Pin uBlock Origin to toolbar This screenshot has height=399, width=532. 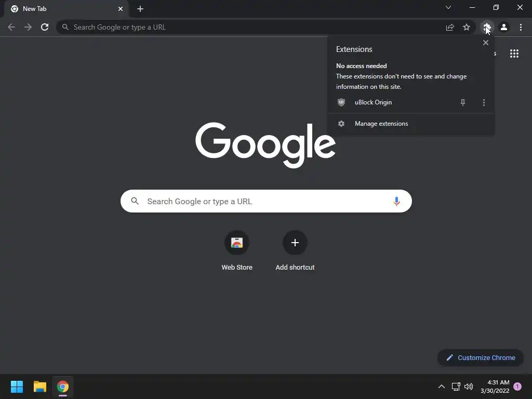click(463, 102)
